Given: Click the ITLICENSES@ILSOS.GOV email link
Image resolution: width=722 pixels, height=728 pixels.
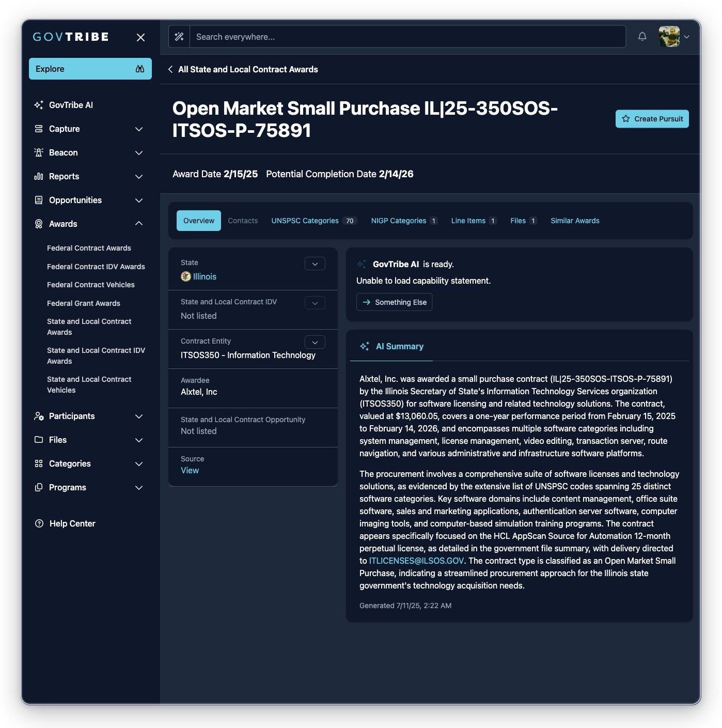Looking at the screenshot, I should click(416, 561).
